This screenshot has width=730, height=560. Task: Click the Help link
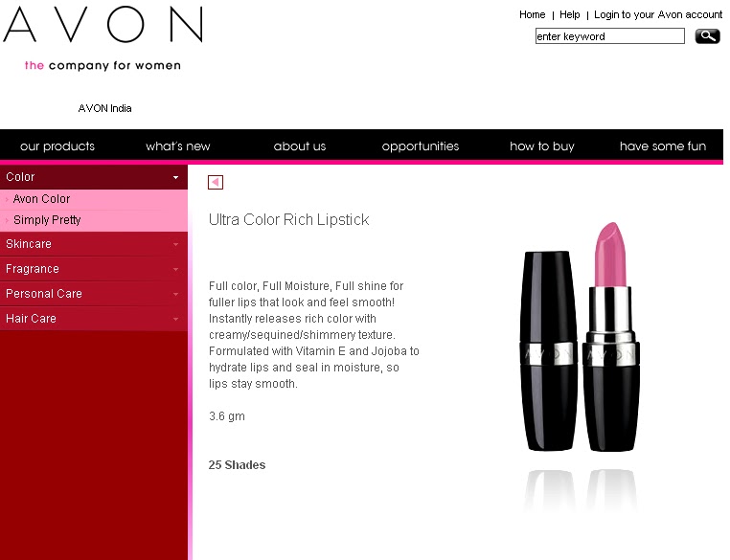pyautogui.click(x=570, y=15)
